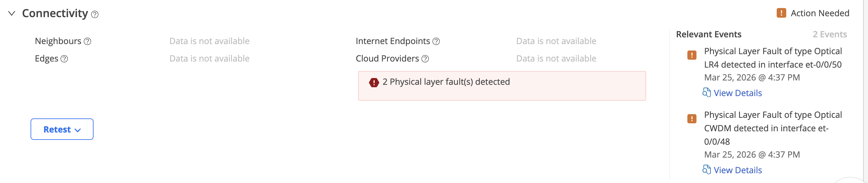Click the warning icon beside Optical CWDM event
868x183 pixels.
pos(692,118)
